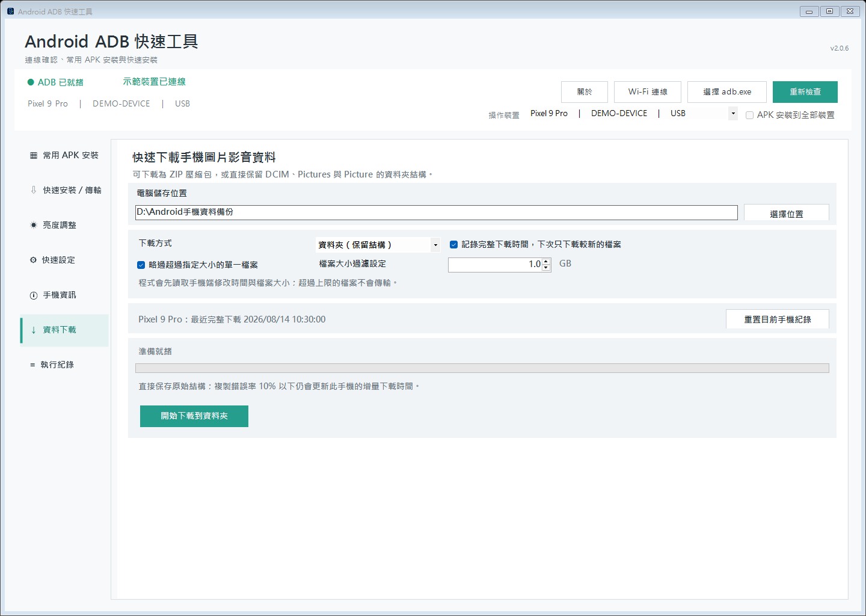Click the 執行紀錄 list icon
866x616 pixels.
(x=32, y=365)
